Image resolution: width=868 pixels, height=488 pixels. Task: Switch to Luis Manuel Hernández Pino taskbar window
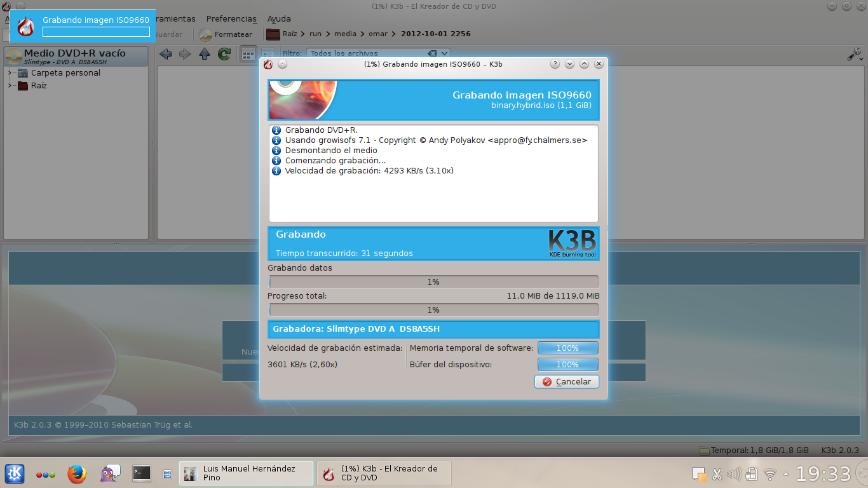(x=247, y=473)
